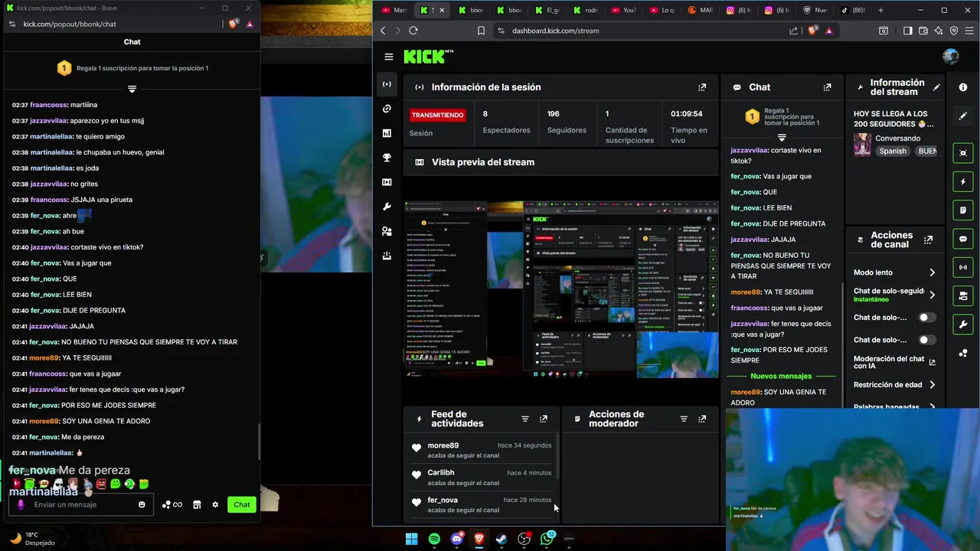The image size is (980, 551).
Task: Open Moderación del chat con IA link
Action: (894, 362)
